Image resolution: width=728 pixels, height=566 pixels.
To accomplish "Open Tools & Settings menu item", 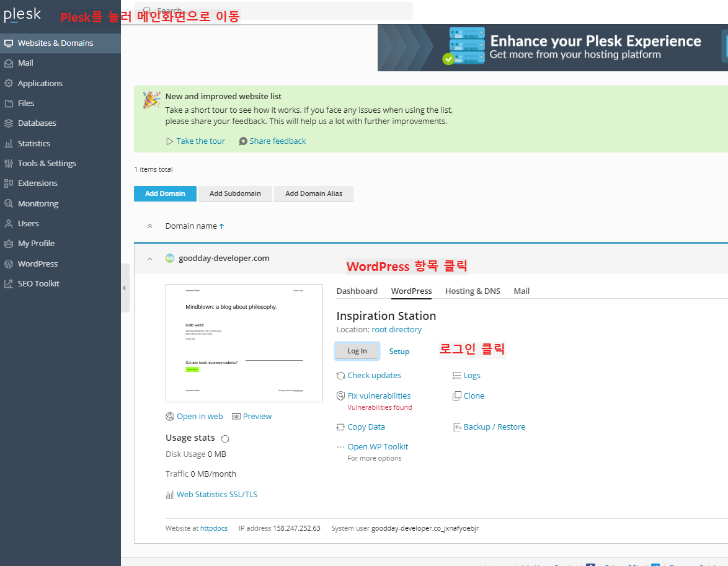I will click(47, 164).
